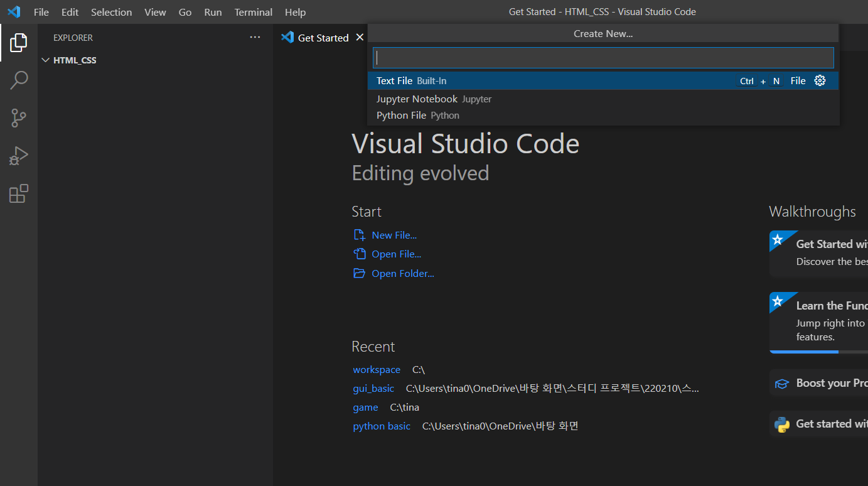Click the Create New... header text
This screenshot has height=486, width=868.
(603, 33)
